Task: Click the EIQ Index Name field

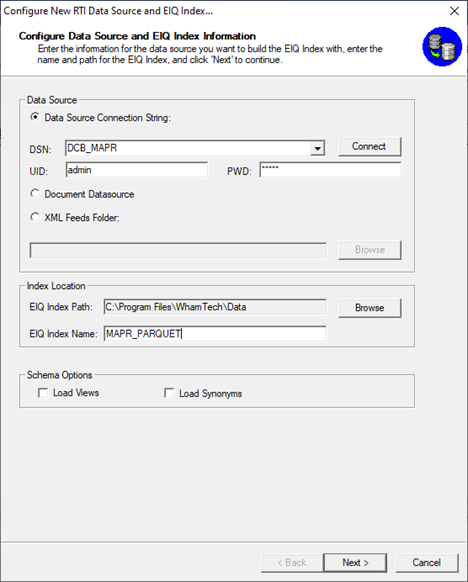Action: click(215, 334)
